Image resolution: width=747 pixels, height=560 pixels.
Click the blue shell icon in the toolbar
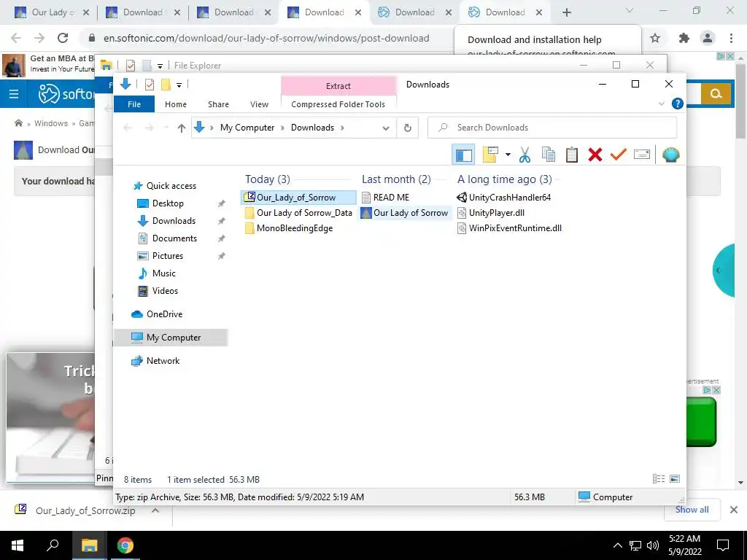coord(671,155)
